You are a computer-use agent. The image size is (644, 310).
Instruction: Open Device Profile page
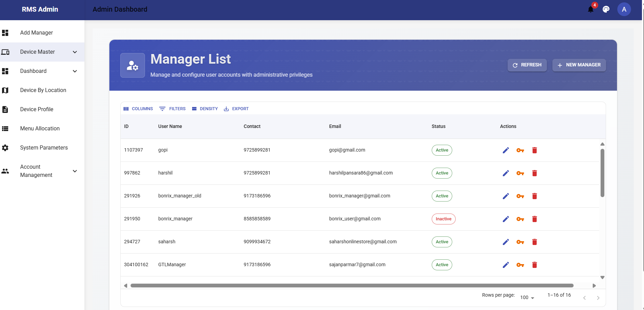pos(42,109)
